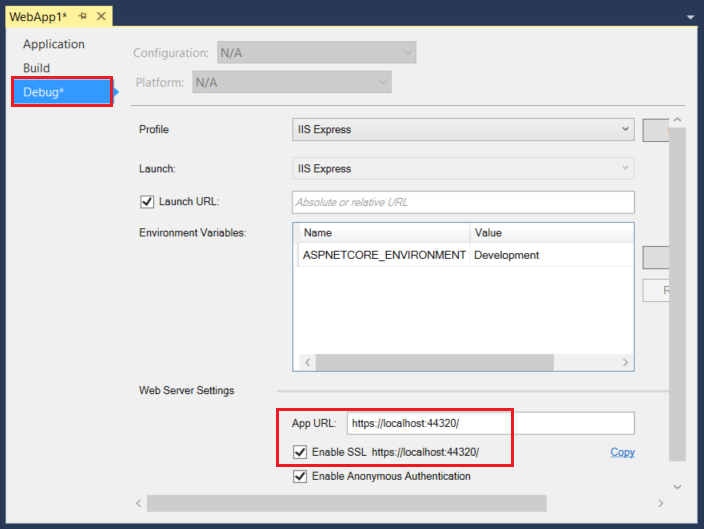Toggle the Launch URL checkbox
This screenshot has height=529, width=704.
pos(147,202)
